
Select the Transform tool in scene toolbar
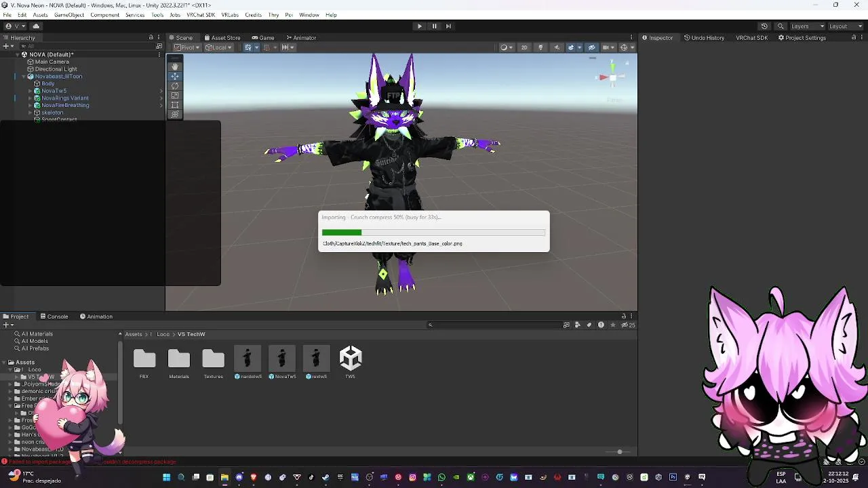tap(175, 114)
